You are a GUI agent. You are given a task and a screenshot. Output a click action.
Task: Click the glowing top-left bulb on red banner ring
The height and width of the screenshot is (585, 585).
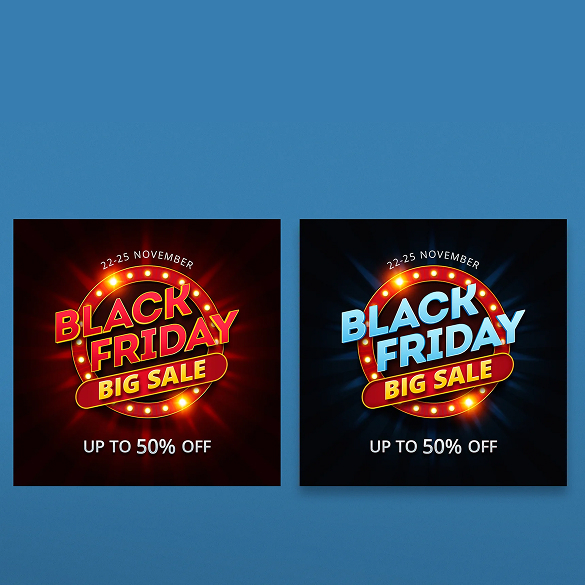coord(113,281)
